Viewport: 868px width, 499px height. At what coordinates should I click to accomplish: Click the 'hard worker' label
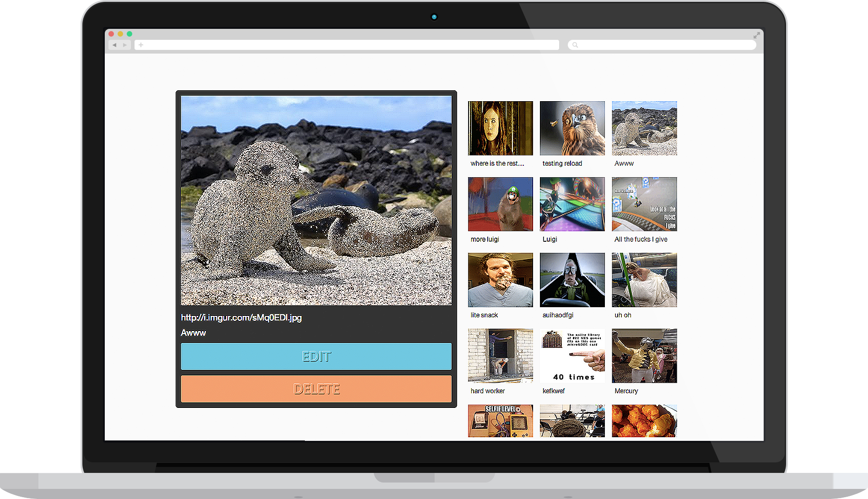(488, 391)
